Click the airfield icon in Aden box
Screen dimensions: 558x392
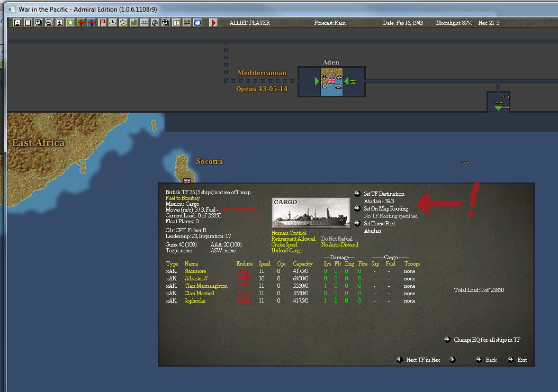click(x=339, y=78)
